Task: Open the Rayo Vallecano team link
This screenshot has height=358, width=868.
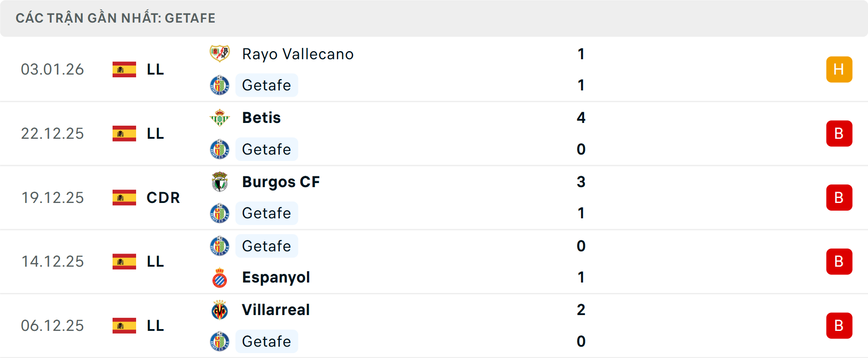Action: pyautogui.click(x=297, y=54)
